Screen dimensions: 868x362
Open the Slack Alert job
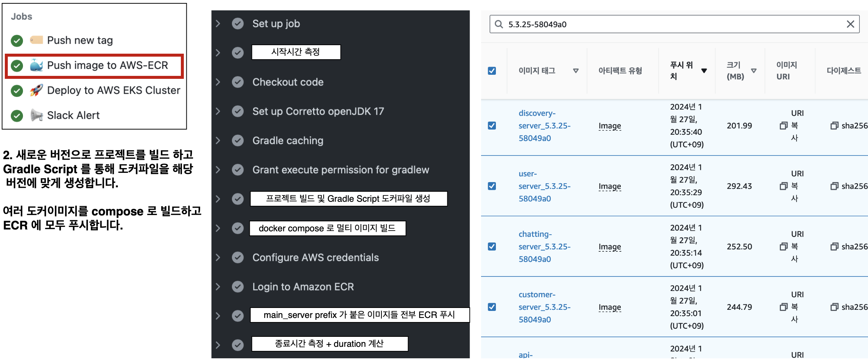(x=73, y=115)
